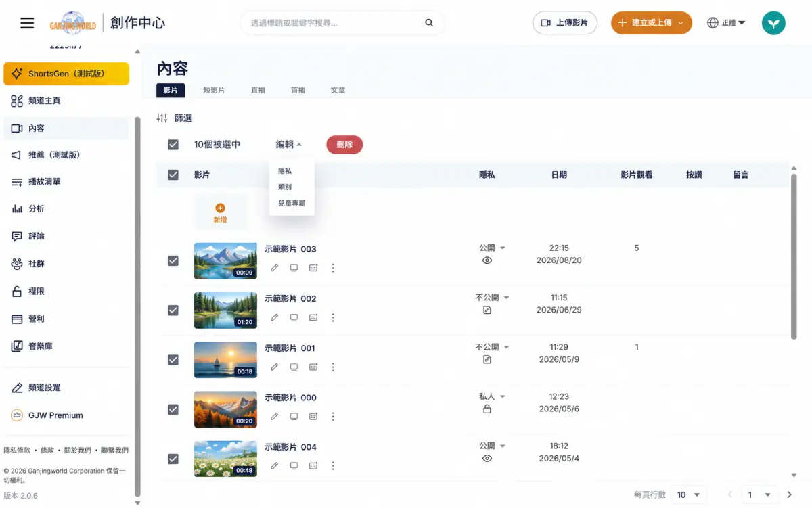Switch to the 首播 tab
Image resolution: width=812 pixels, height=508 pixels.
click(x=298, y=90)
